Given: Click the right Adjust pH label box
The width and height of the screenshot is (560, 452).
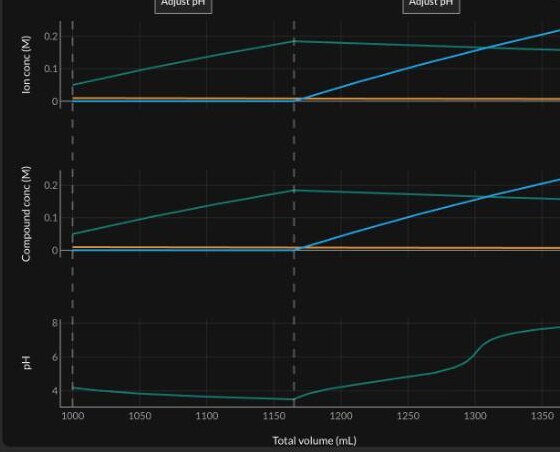Looking at the screenshot, I should pos(431,6).
